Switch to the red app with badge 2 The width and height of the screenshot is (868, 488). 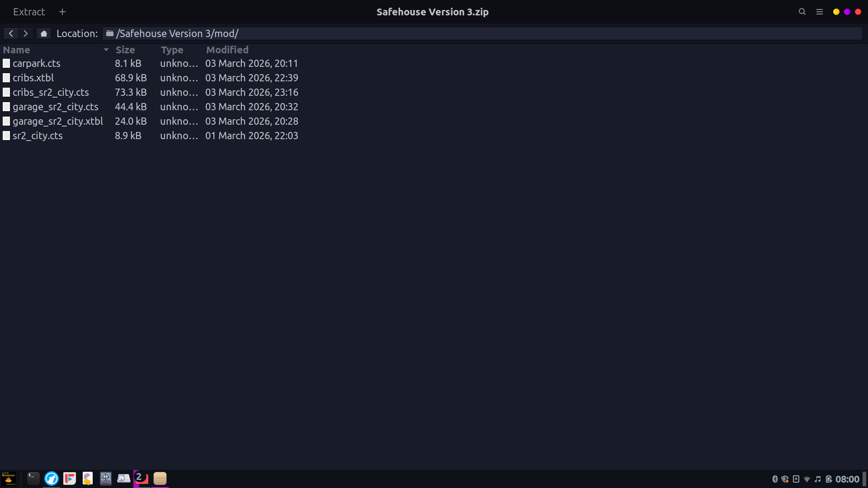point(142,479)
